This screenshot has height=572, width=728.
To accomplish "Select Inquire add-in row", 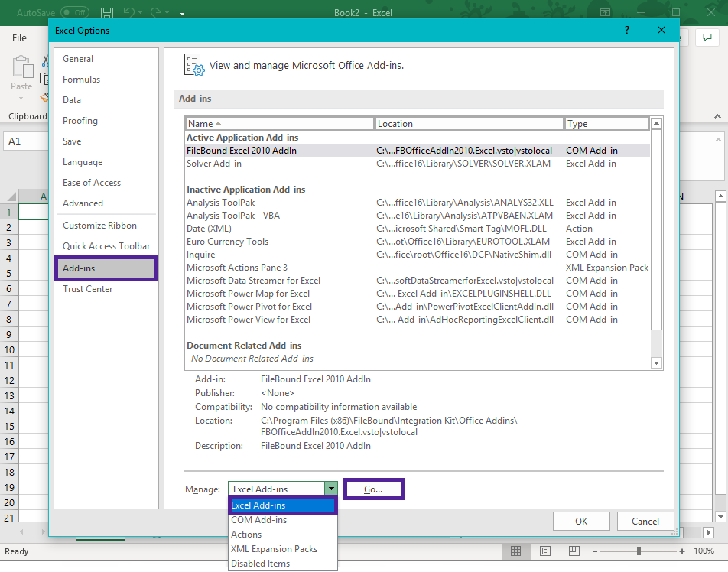I will pos(418,255).
